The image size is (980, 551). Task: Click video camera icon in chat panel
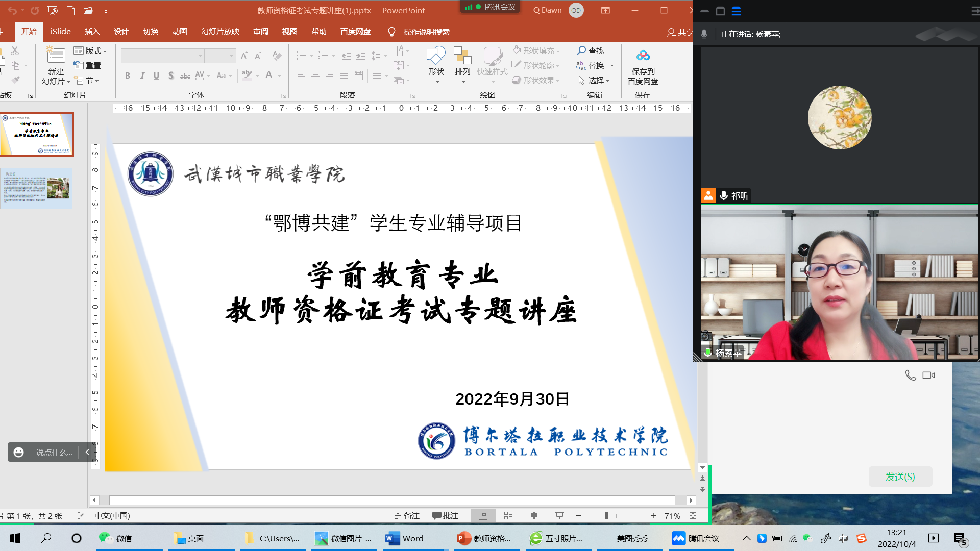click(x=928, y=375)
